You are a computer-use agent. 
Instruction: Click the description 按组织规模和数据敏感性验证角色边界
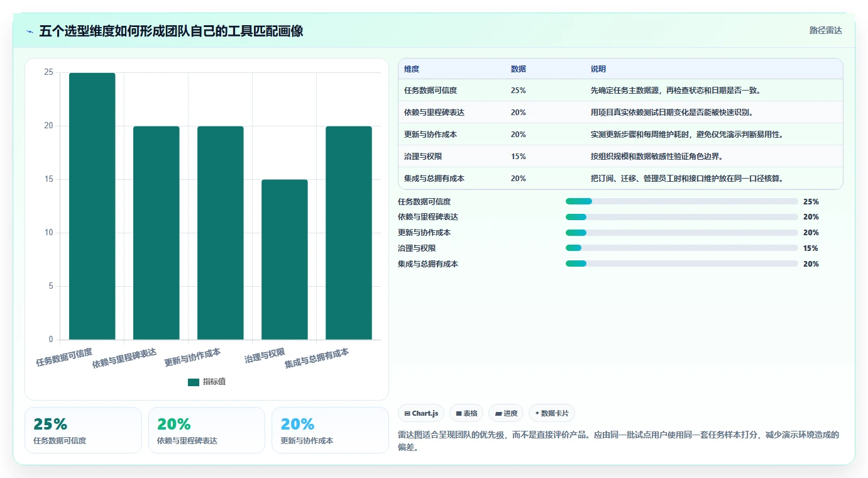[x=659, y=157]
